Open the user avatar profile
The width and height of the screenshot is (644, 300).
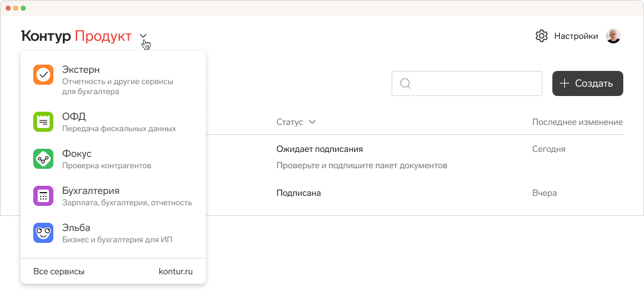click(613, 36)
